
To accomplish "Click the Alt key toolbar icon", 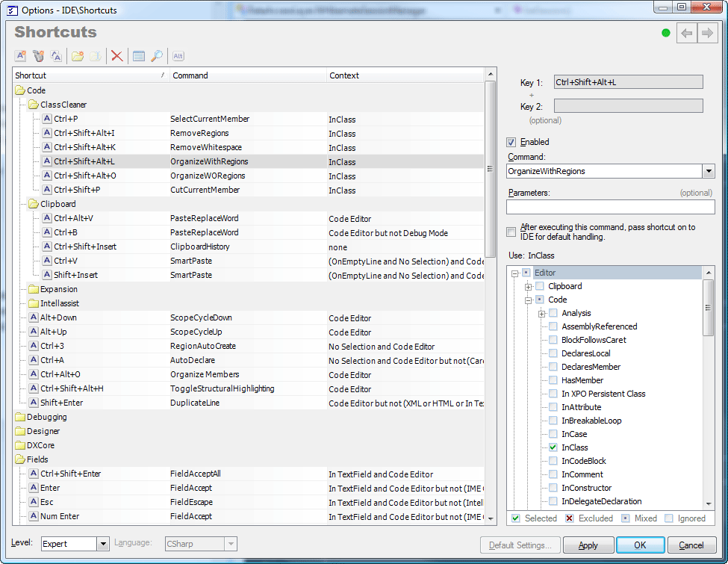I will 178,56.
